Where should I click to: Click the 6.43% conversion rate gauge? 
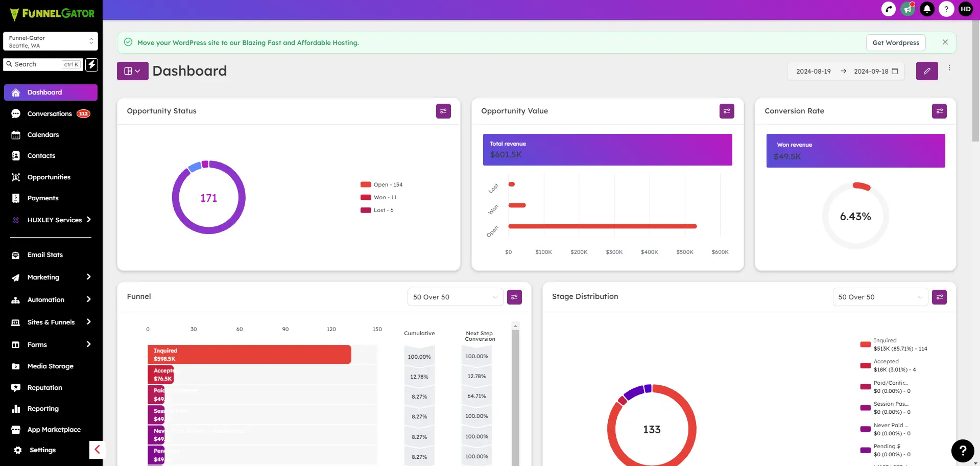coord(855,216)
